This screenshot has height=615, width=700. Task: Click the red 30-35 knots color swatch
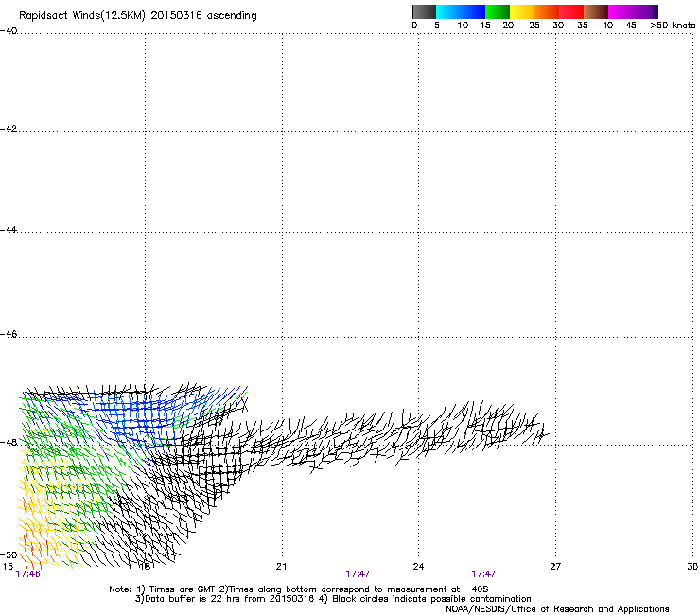[571, 11]
